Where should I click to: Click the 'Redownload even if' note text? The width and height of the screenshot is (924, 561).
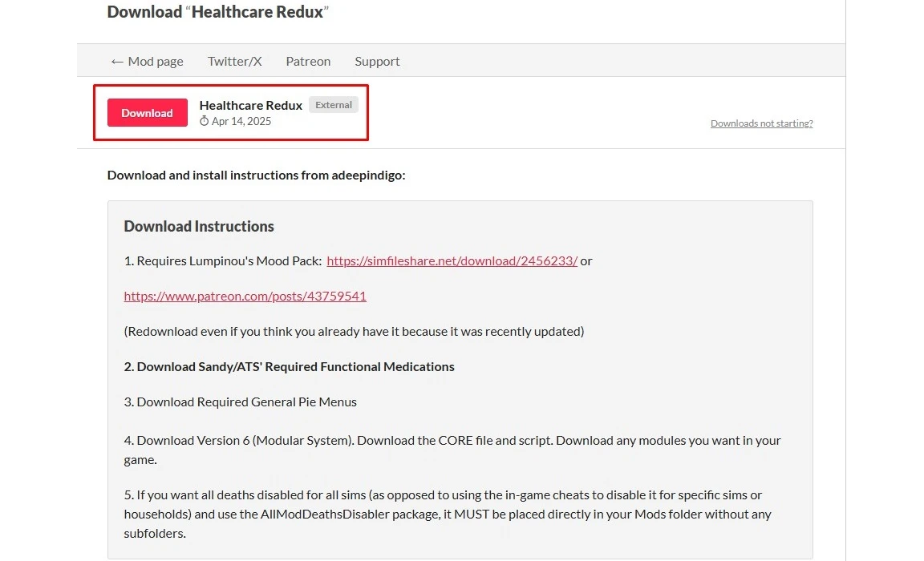pos(354,331)
